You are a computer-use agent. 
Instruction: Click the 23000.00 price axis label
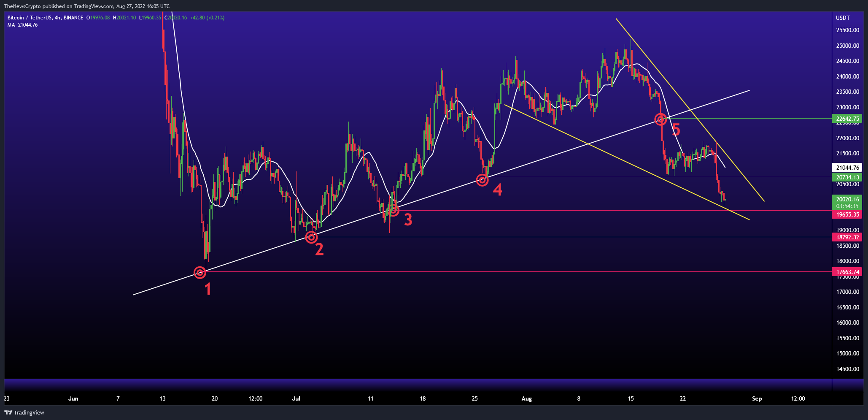(x=848, y=107)
